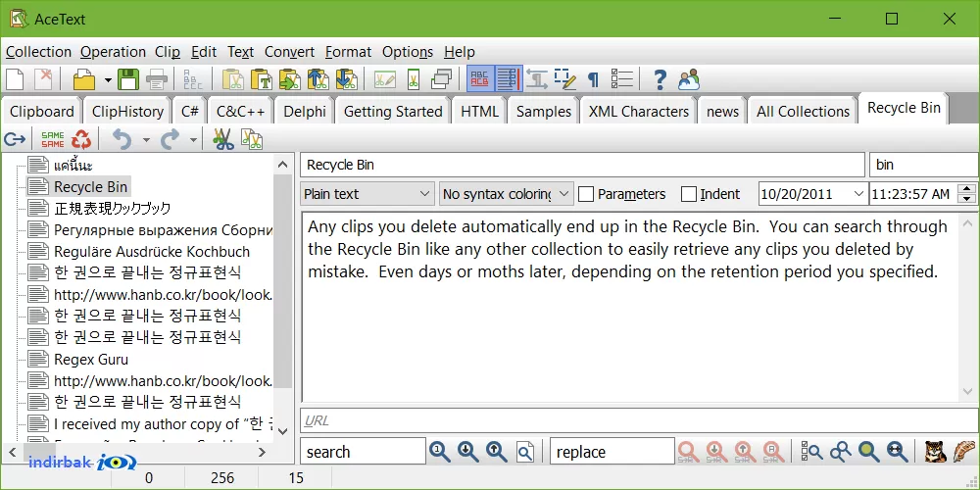Click the copy clip double page icon
The height and width of the screenshot is (490, 980).
tap(251, 139)
